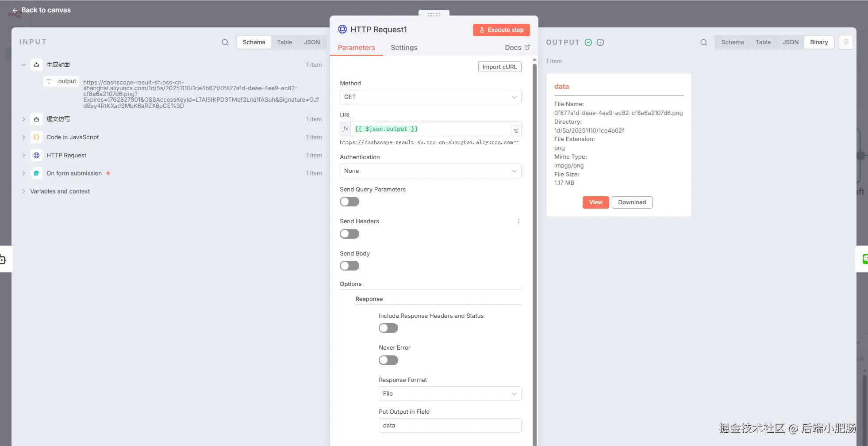This screenshot has height=446, width=868.
Task: Toggle the Never Error switch
Action: click(388, 360)
